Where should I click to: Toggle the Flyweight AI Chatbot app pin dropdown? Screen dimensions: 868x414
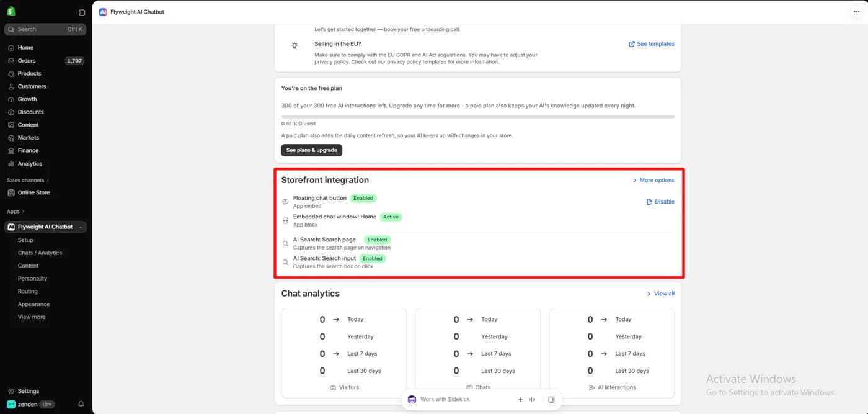pos(81,227)
